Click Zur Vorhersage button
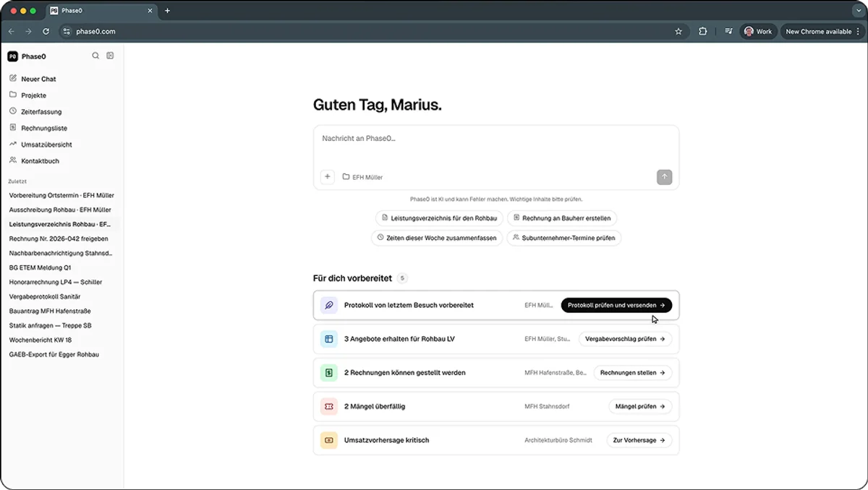This screenshot has width=868, height=490. (x=639, y=440)
